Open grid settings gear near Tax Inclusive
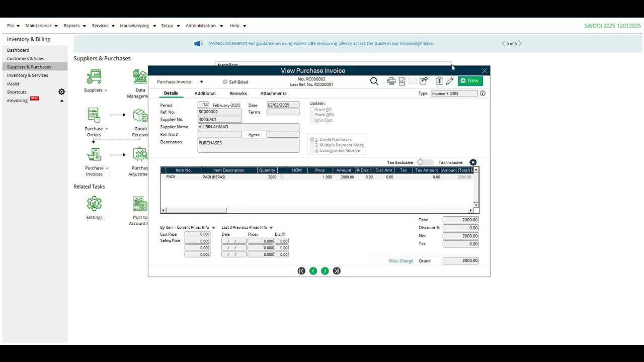 coord(473,162)
